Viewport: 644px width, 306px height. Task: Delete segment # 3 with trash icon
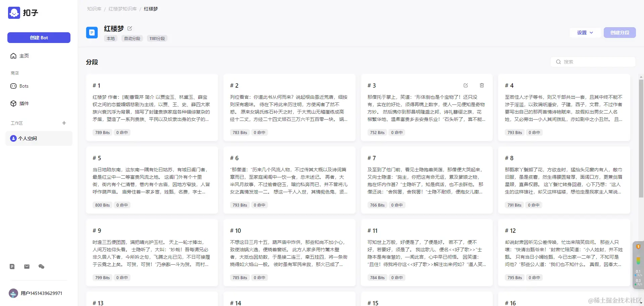tap(482, 85)
